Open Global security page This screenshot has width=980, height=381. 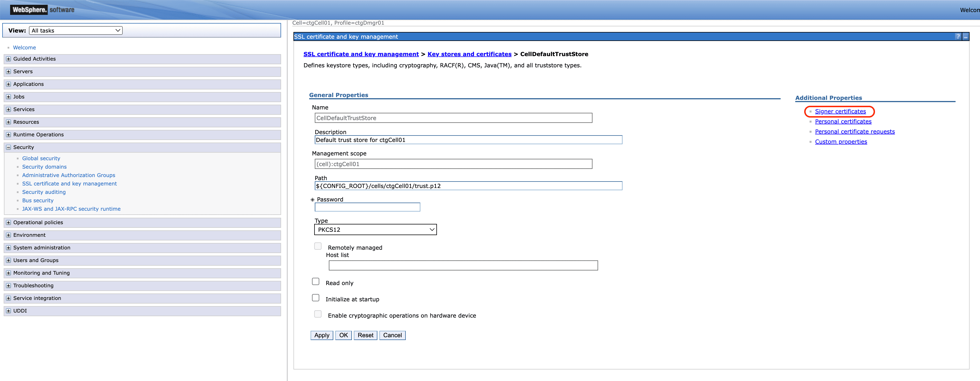coord(41,159)
